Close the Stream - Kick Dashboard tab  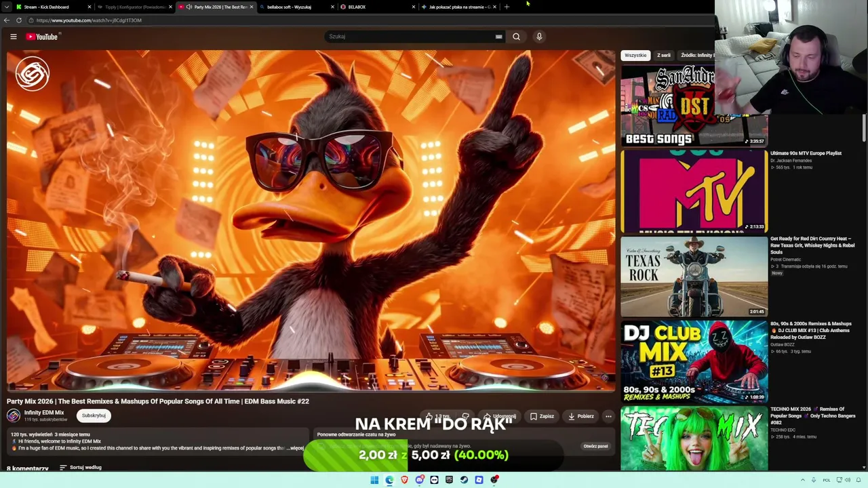pos(89,7)
